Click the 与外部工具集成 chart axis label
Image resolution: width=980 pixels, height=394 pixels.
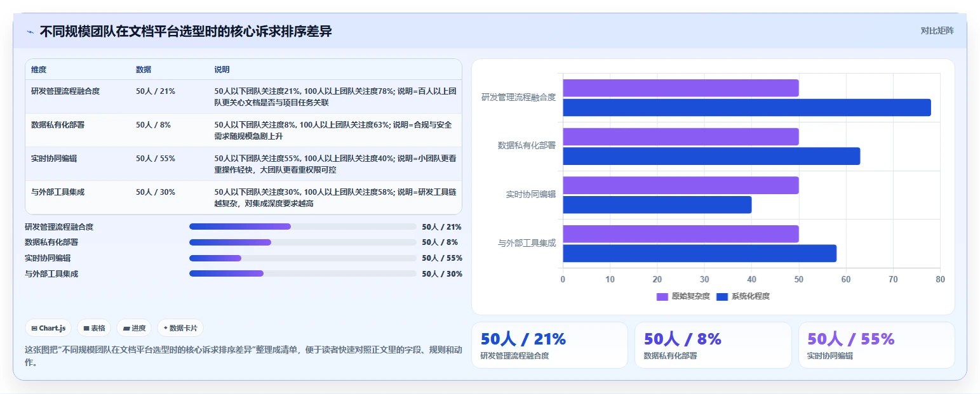tap(527, 242)
